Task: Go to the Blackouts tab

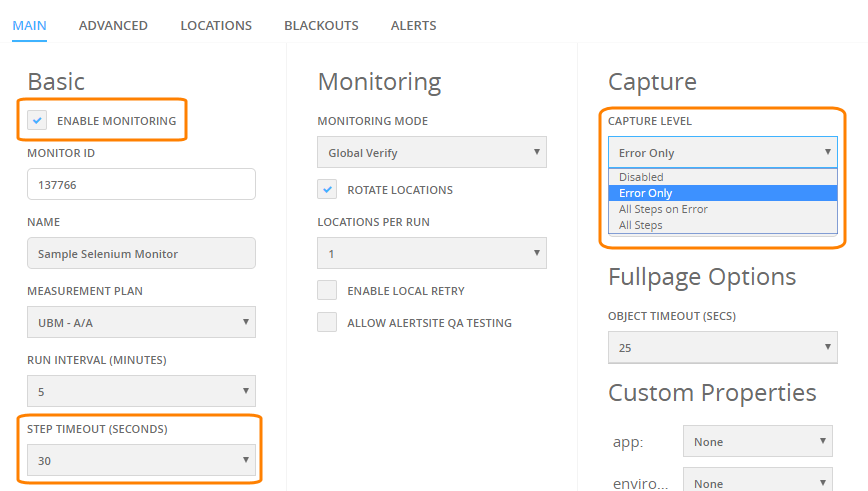Action: (321, 25)
